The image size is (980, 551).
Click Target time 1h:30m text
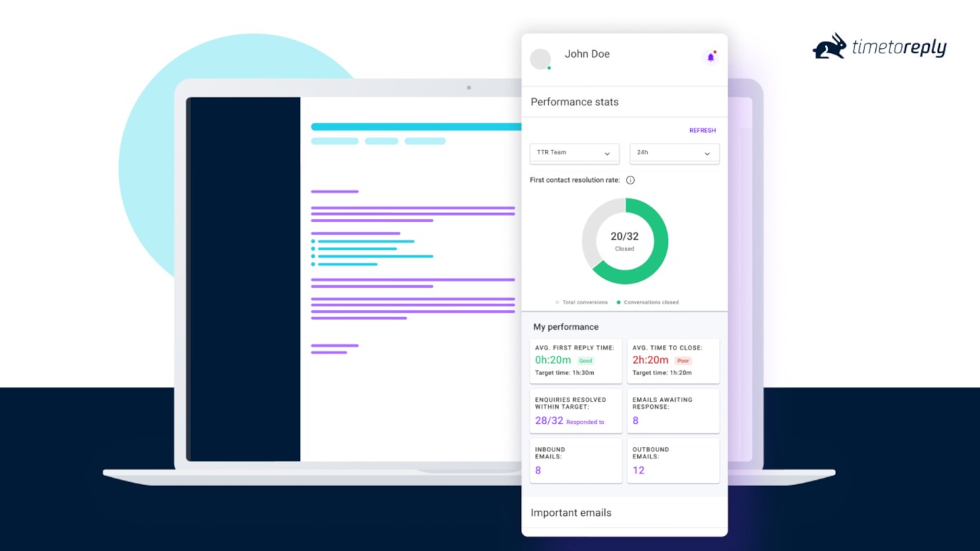[x=565, y=373]
